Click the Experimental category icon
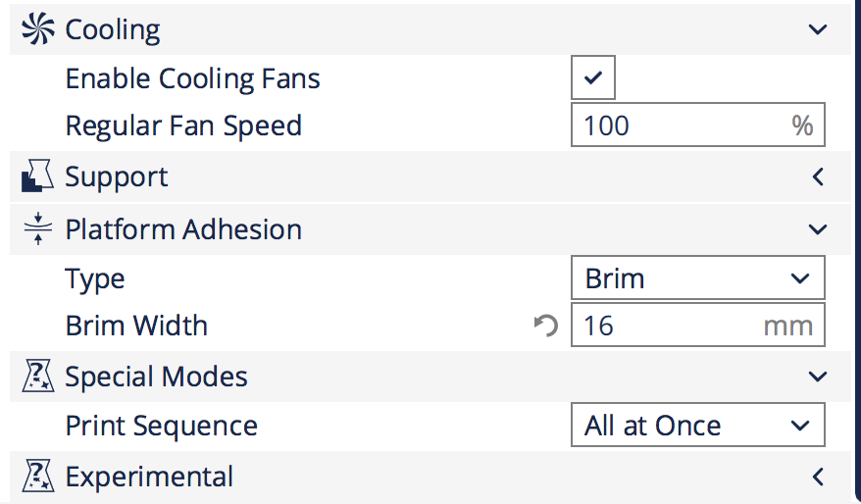The width and height of the screenshot is (861, 504). [38, 477]
